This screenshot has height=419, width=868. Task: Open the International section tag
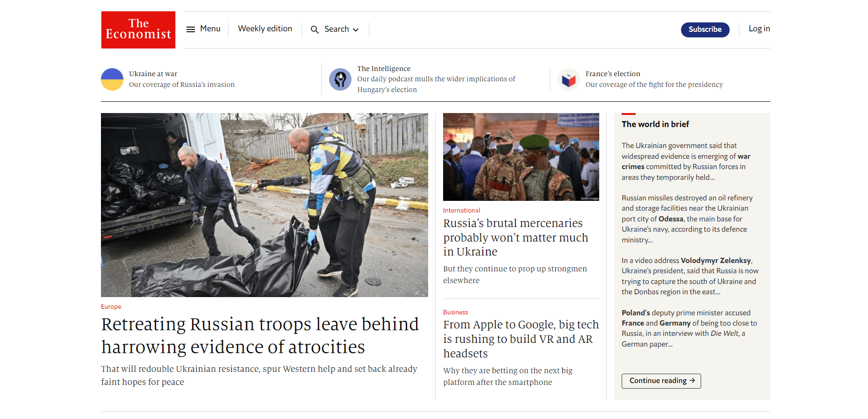pyautogui.click(x=461, y=211)
